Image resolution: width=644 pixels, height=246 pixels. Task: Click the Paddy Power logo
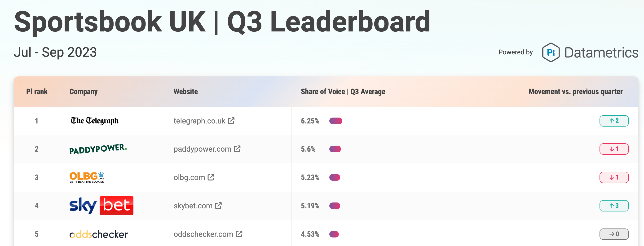coord(98,149)
